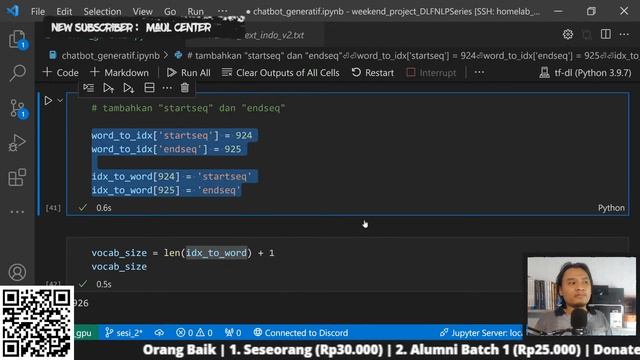Select the tf-dl (Python 3.9.7) kernel picker
Image resolution: width=640 pixels, height=360 pixels.
[585, 73]
